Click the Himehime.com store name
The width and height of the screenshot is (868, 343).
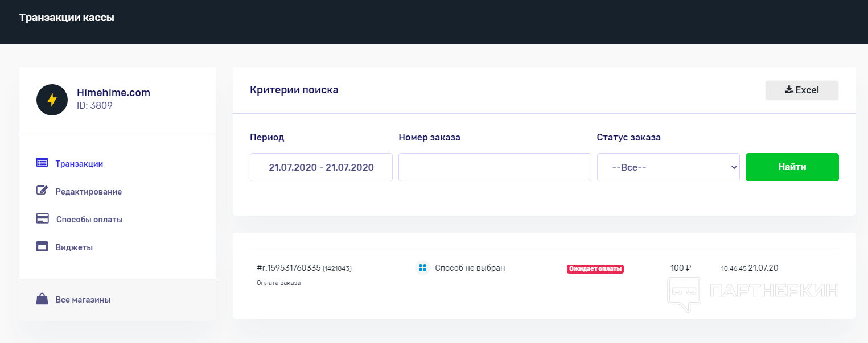click(x=113, y=93)
